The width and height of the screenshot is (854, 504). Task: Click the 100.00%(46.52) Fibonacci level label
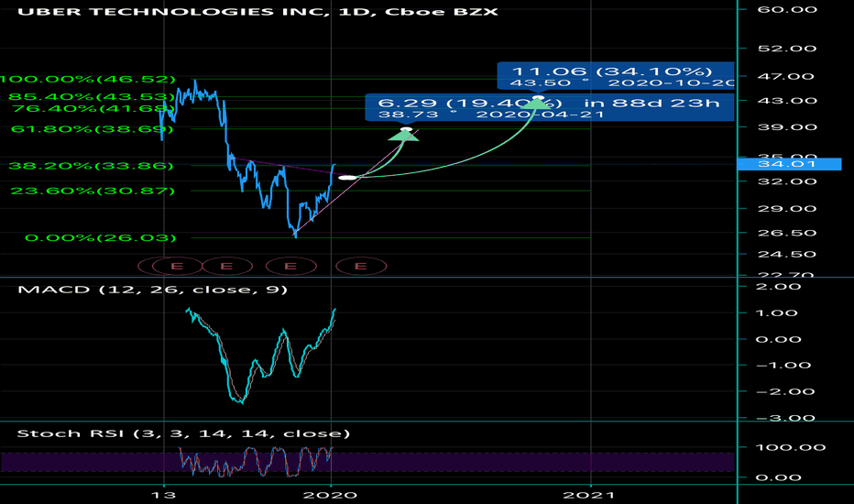pos(87,79)
